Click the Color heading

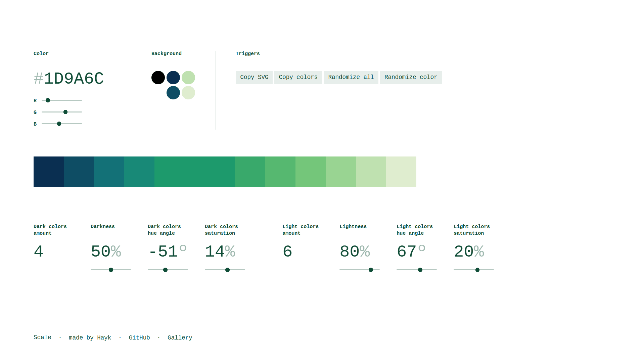pos(41,53)
